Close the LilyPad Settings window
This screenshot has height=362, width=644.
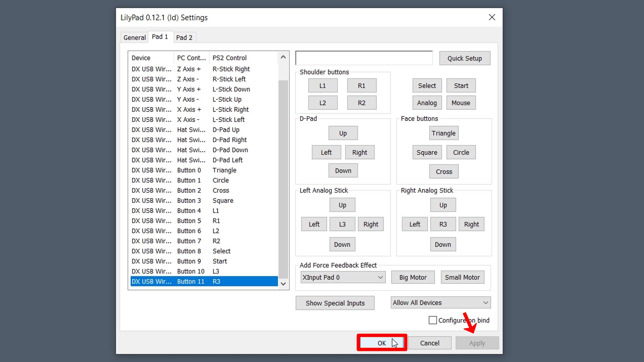[x=492, y=17]
